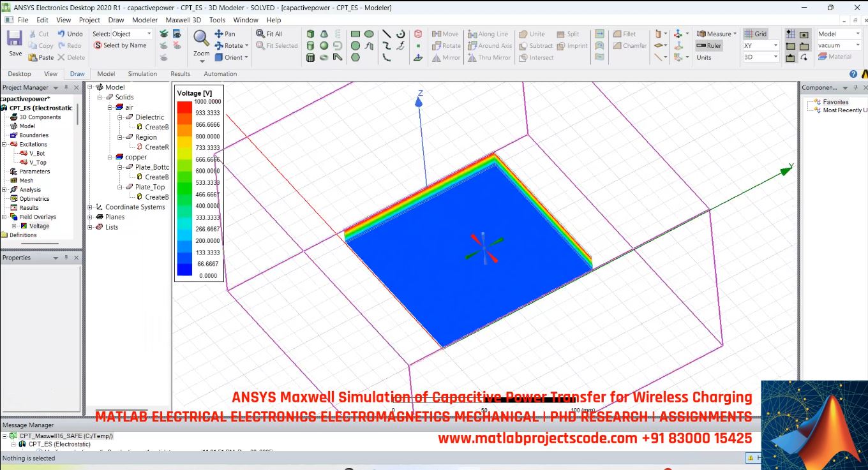Open the Material assignment tool
This screenshot has height=470, width=868.
coord(837,56)
